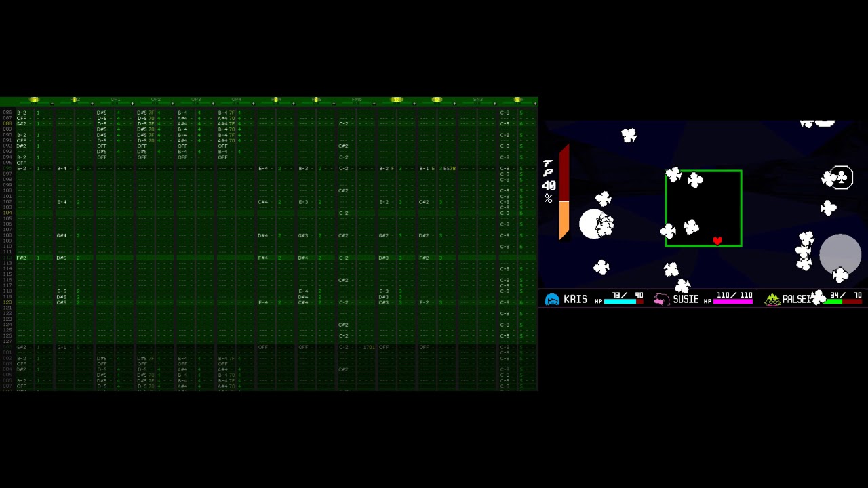Select the OP3 channel header

196,100
